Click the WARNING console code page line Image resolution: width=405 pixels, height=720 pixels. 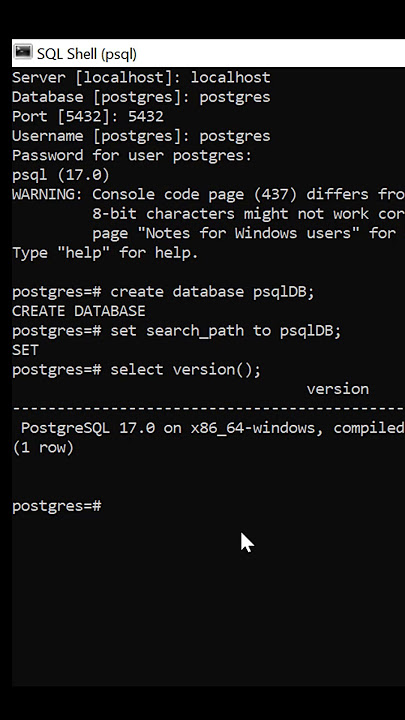point(208,194)
